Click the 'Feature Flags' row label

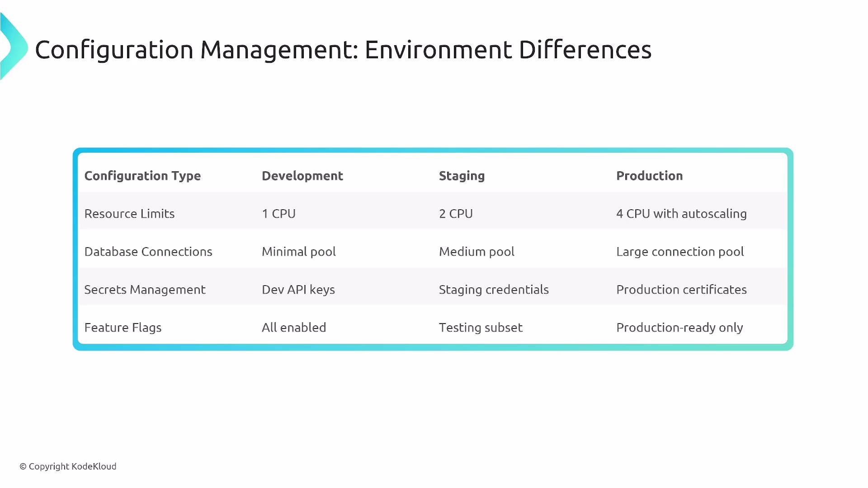click(123, 328)
